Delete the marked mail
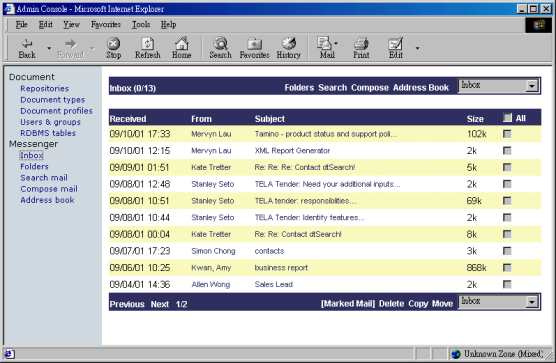Viewport: 556px width, 363px height. click(x=391, y=304)
